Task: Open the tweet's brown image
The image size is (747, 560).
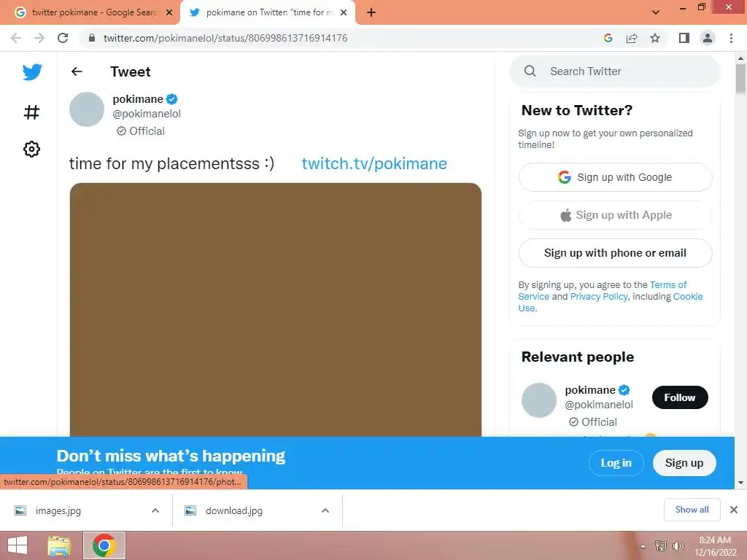Action: pyautogui.click(x=275, y=309)
